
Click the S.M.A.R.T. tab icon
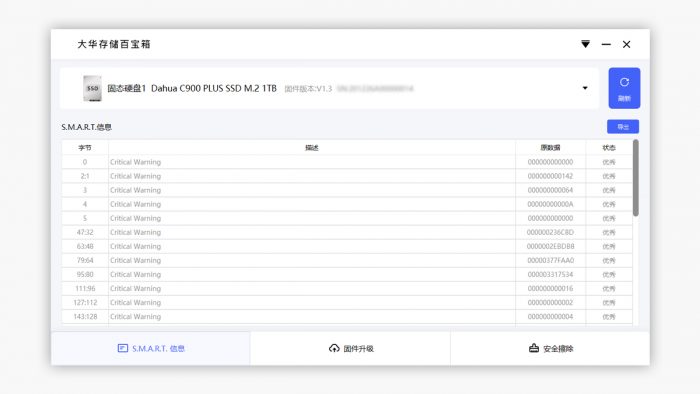(x=123, y=348)
